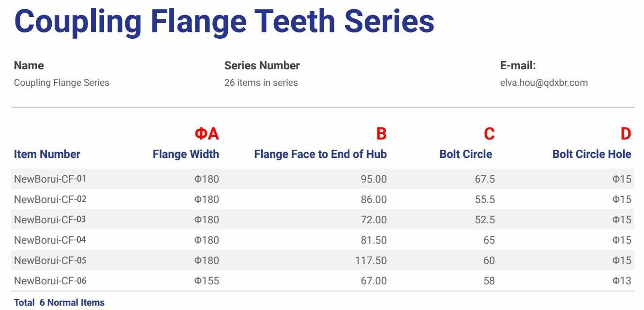The width and height of the screenshot is (644, 310).
Task: Click the 26 items in series text
Action: [261, 83]
